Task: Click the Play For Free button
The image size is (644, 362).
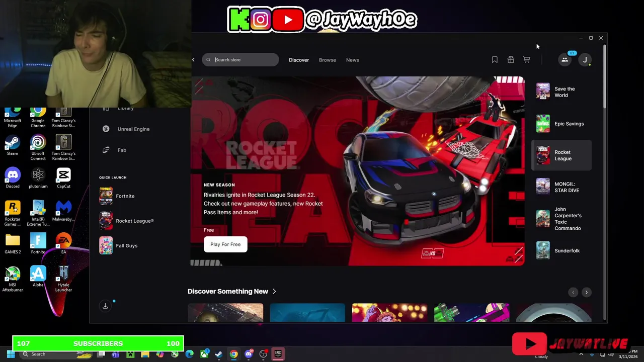Action: [x=225, y=244]
